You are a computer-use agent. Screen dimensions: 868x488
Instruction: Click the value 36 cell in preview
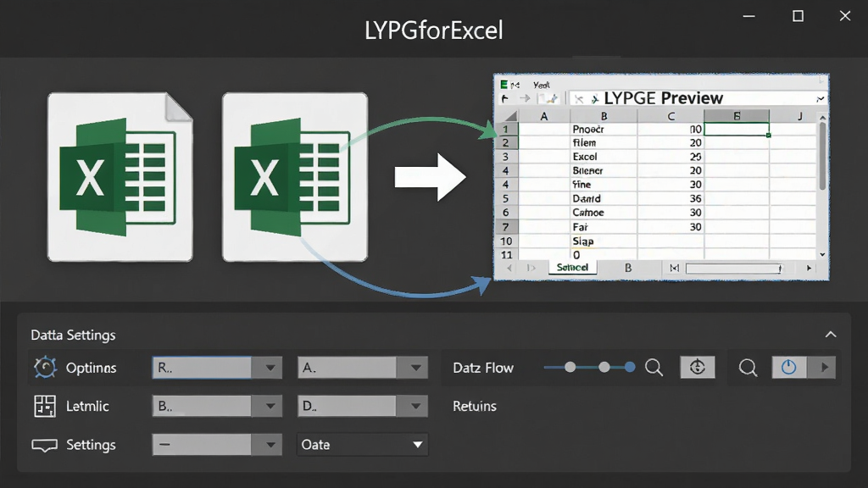click(671, 198)
